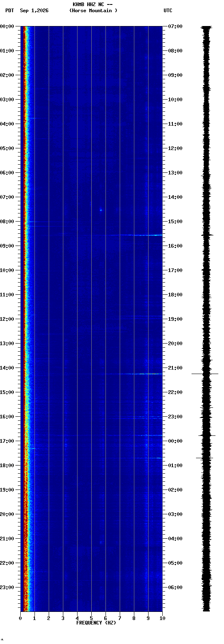Click the PDT time label '00:00'
Image resolution: width=224 pixels, height=644 pixels.
7,26
